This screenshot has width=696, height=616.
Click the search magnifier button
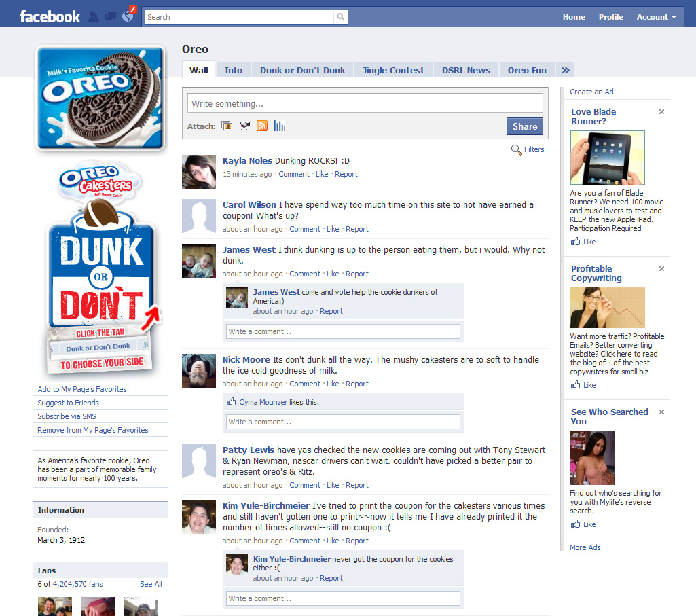pos(340,17)
